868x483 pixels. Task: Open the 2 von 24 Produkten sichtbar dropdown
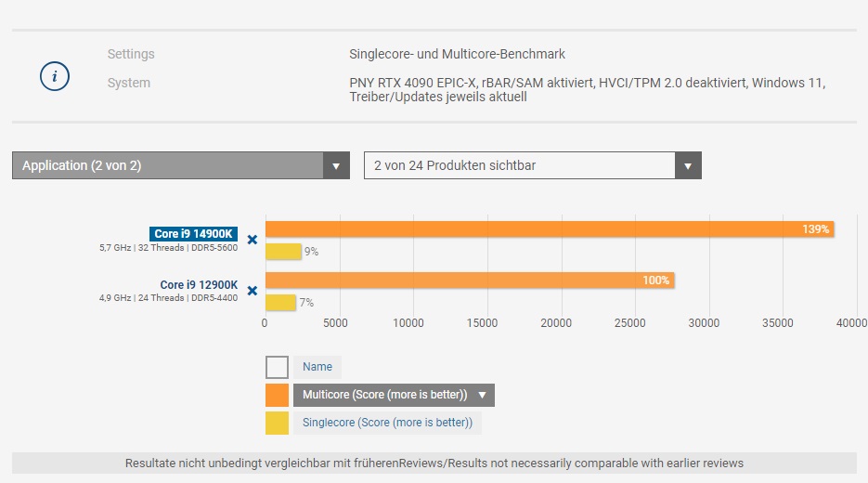533,165
